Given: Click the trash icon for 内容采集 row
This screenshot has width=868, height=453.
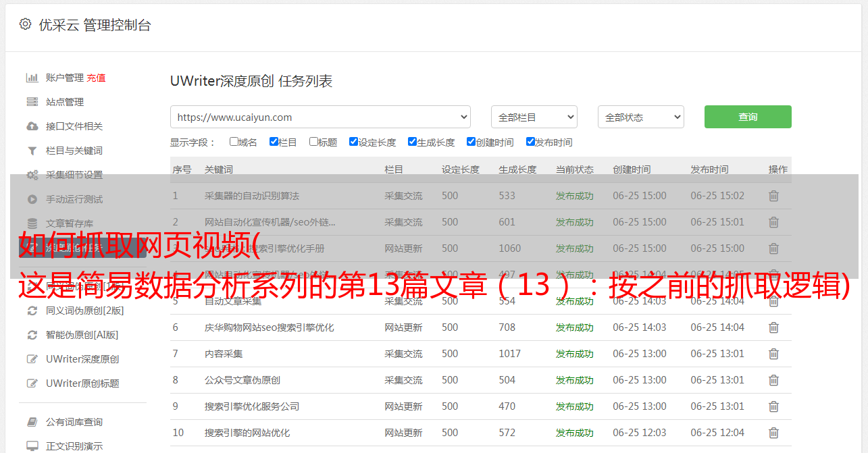Looking at the screenshot, I should tap(773, 354).
